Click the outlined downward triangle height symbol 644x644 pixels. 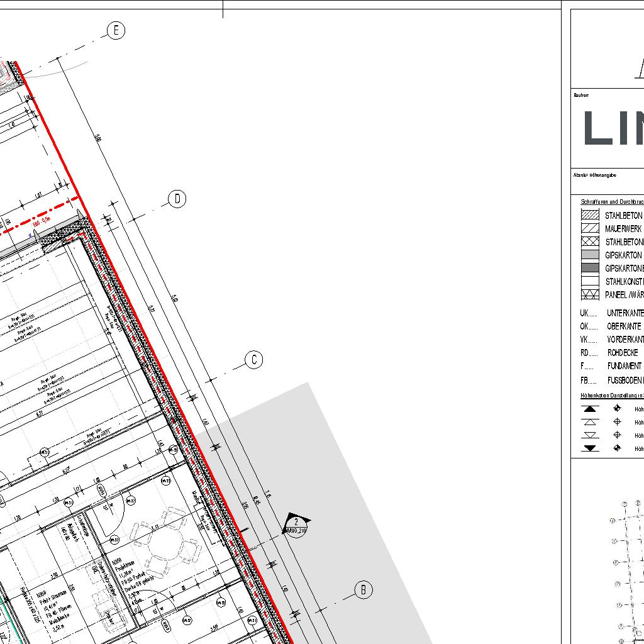coord(590,435)
